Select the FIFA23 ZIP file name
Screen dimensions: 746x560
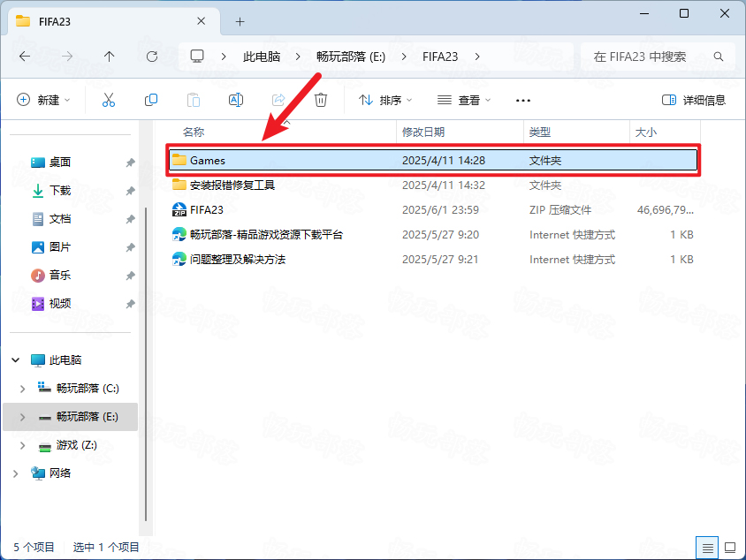[x=207, y=209]
